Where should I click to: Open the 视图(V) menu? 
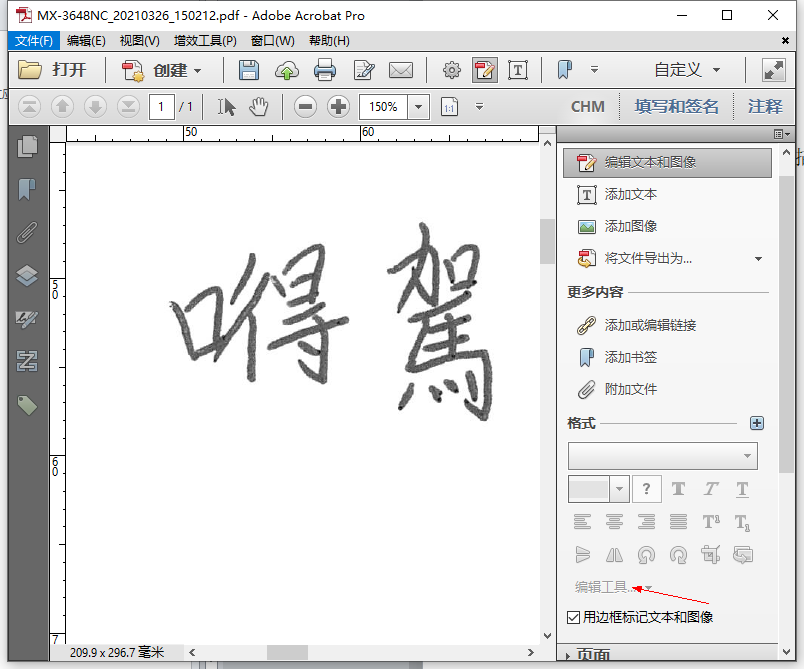(139, 40)
